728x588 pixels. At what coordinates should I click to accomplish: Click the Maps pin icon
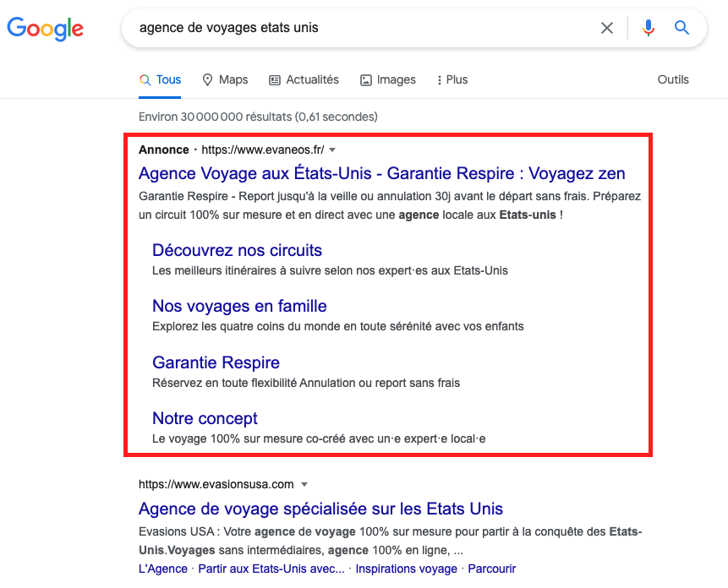[207, 79]
